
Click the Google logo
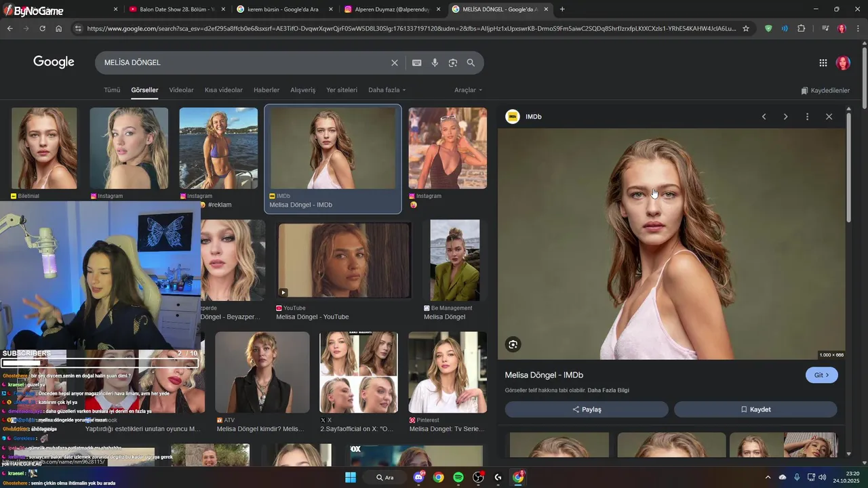pos(54,62)
